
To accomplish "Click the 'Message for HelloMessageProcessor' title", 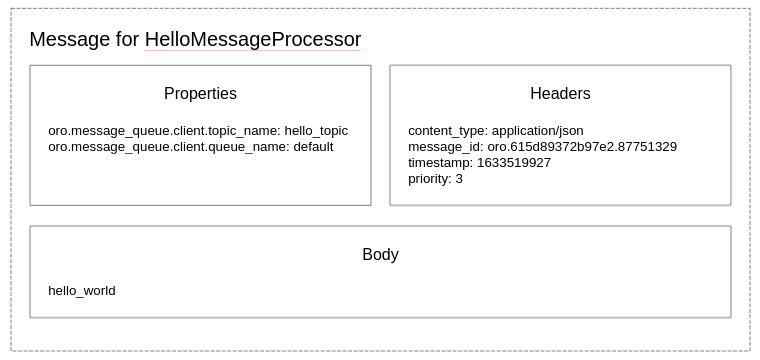I will (x=195, y=39).
